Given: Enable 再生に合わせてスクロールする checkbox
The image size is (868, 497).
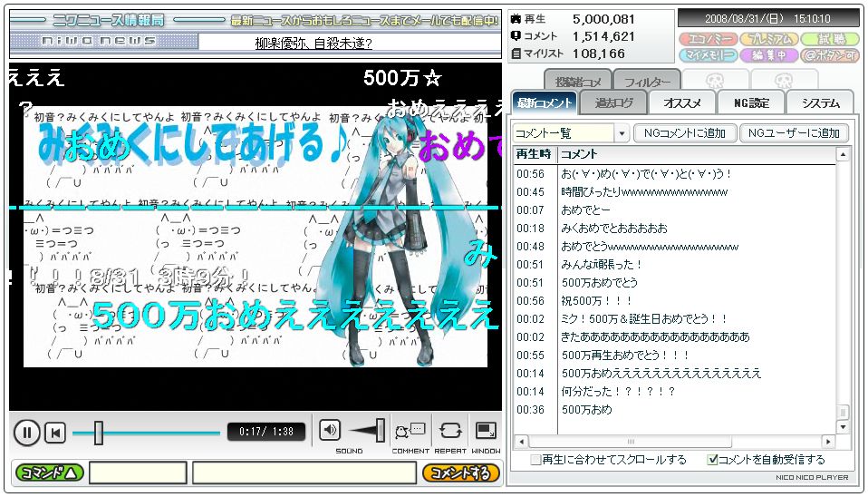Looking at the screenshot, I should [535, 460].
